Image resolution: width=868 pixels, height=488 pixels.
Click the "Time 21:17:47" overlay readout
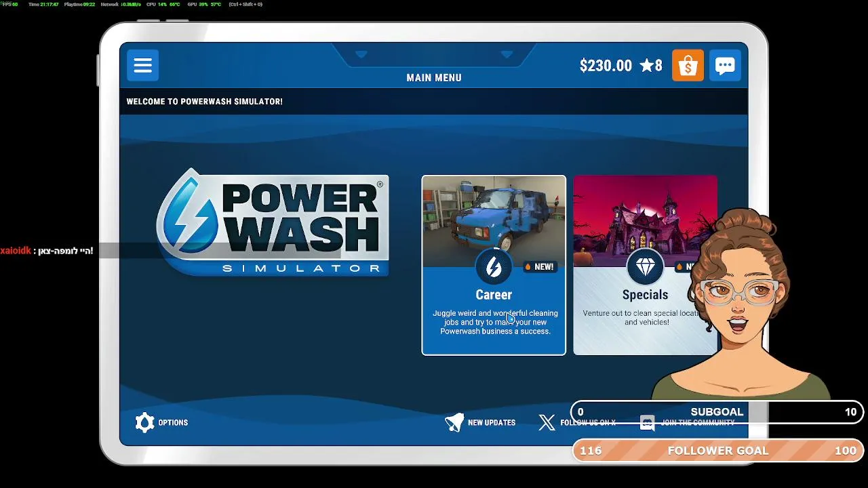(x=43, y=4)
